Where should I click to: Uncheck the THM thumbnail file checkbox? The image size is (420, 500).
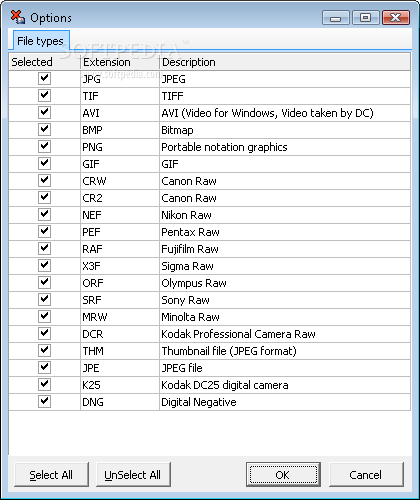pos(44,351)
